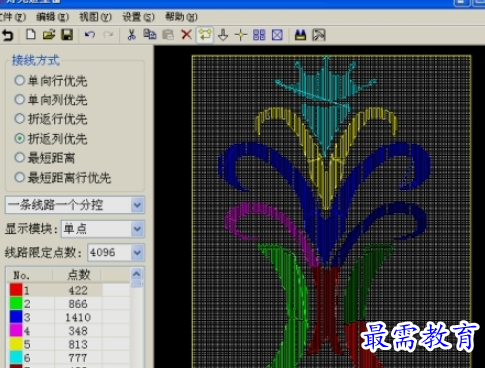Paste with clipboard icon
This screenshot has height=368, width=485.
(x=168, y=35)
